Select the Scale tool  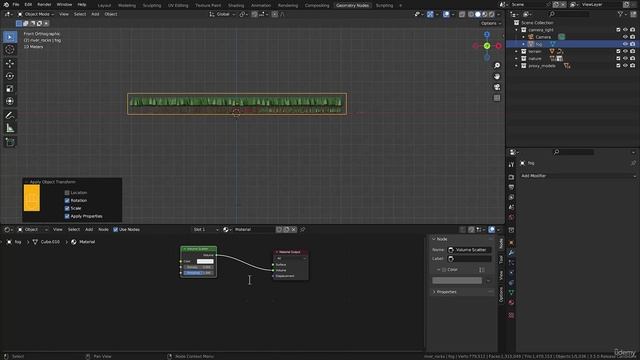coord(10,89)
